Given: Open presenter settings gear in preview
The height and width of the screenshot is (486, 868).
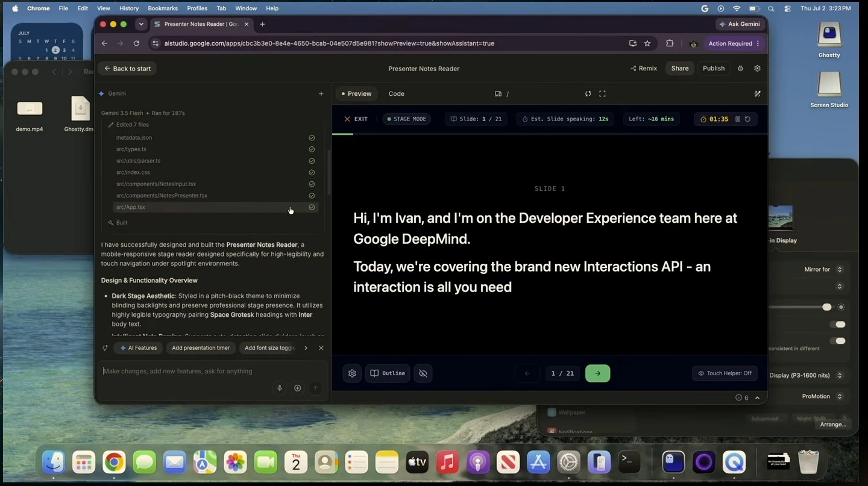Looking at the screenshot, I should 352,373.
